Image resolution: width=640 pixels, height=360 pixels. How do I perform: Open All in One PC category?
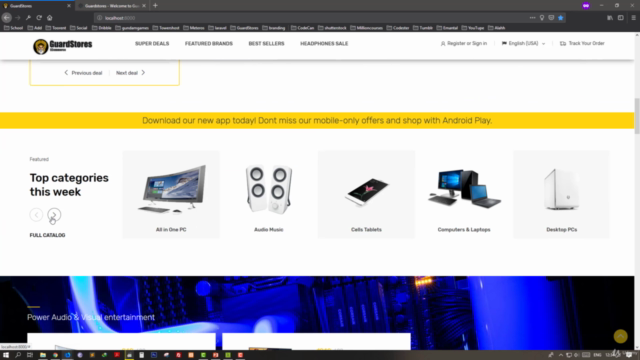click(171, 194)
